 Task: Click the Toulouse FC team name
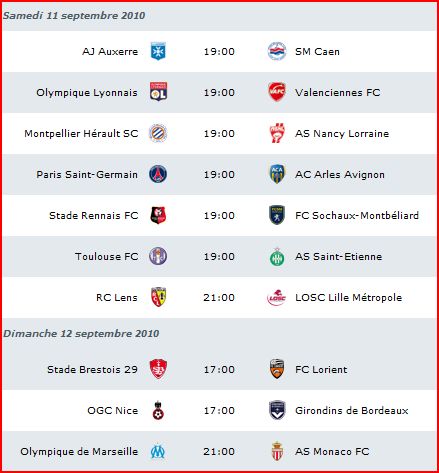click(x=107, y=256)
